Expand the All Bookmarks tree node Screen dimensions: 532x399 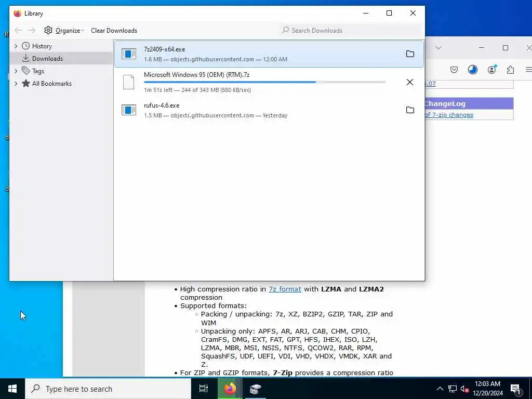click(16, 84)
